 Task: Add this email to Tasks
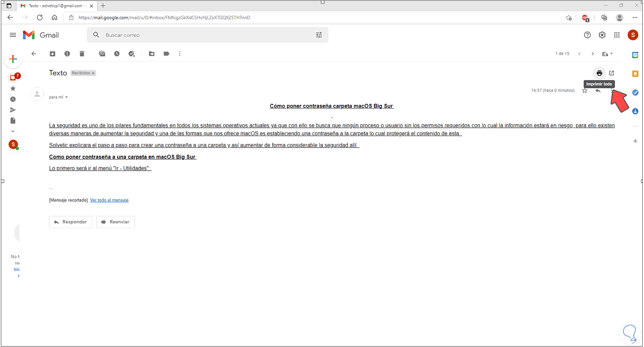coord(132,54)
